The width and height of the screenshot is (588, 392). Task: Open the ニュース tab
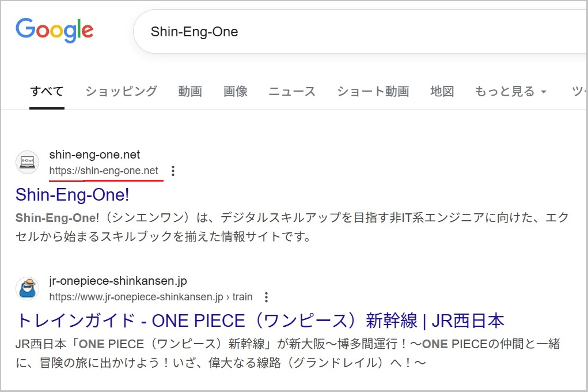[x=291, y=91]
